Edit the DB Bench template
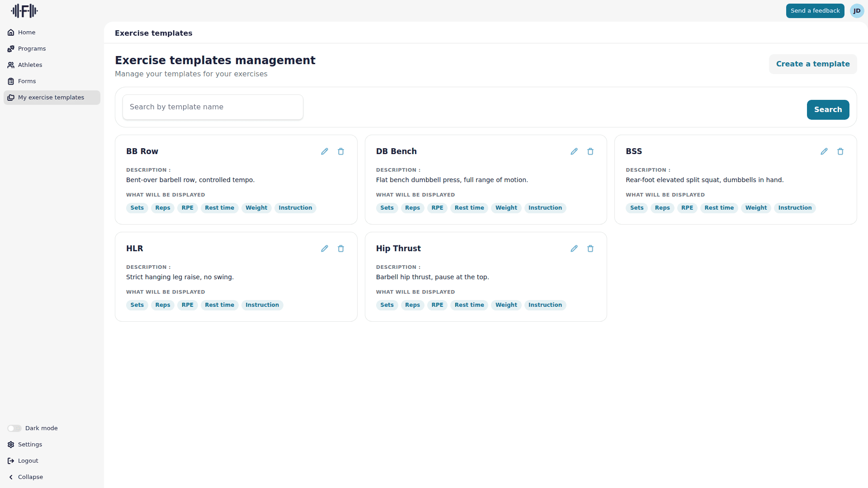 574,151
